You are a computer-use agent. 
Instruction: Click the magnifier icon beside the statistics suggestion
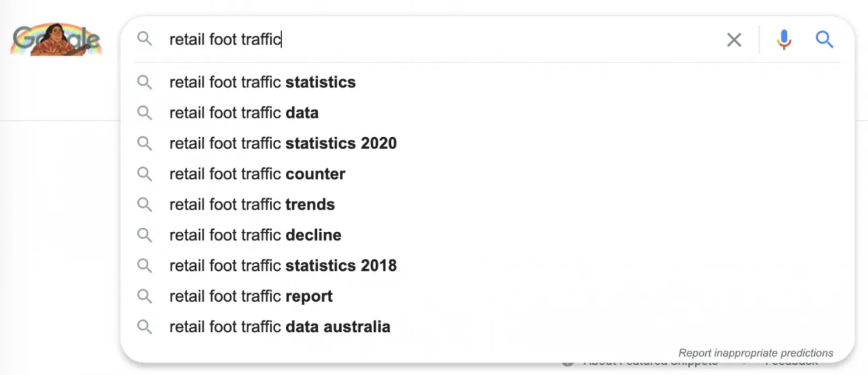tap(145, 82)
